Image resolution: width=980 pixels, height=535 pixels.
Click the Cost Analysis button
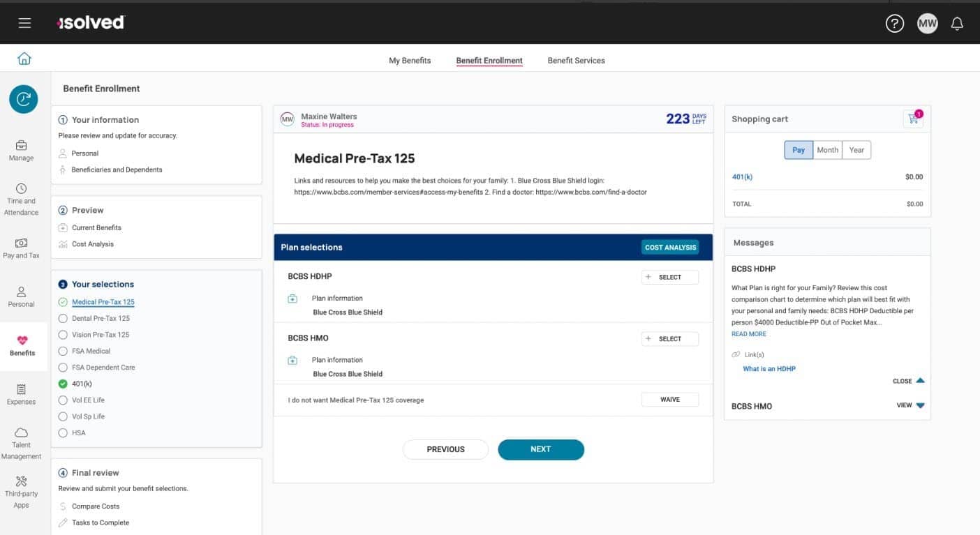[670, 247]
